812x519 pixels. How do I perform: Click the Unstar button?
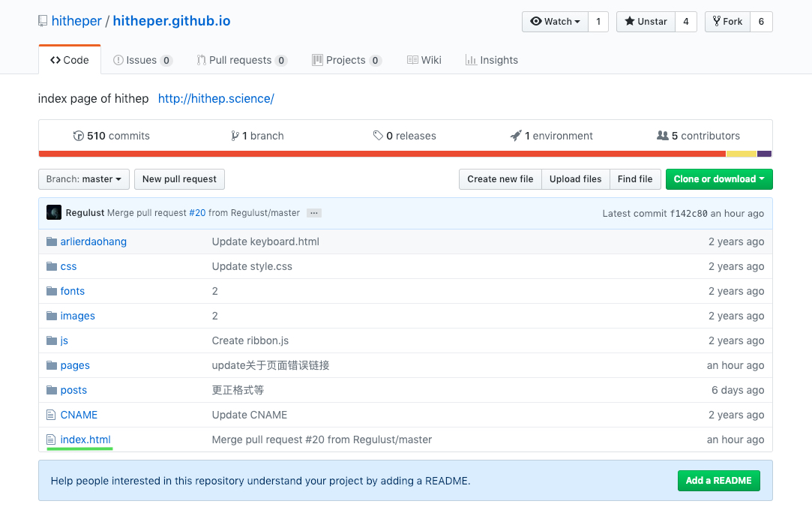click(x=646, y=22)
